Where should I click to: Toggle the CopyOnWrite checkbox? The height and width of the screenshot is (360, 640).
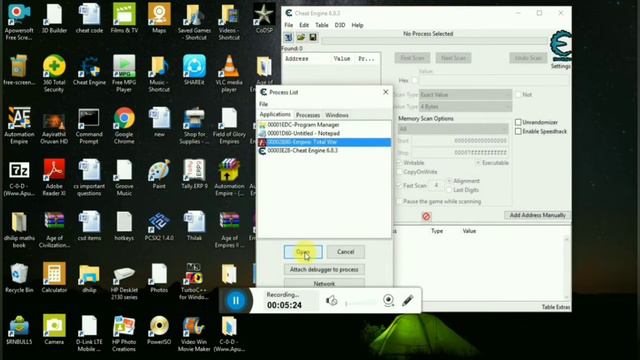tap(399, 172)
